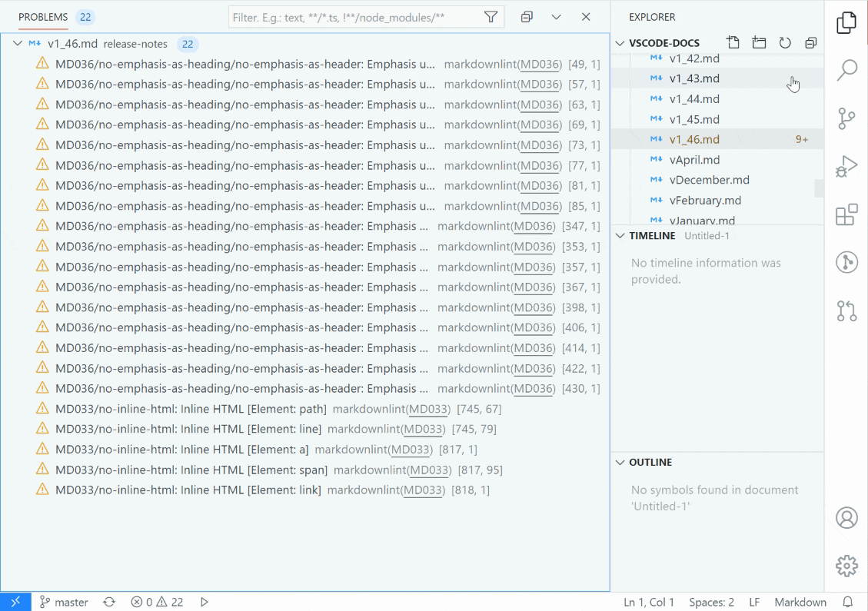The height and width of the screenshot is (611, 868).
Task: Click the New File icon in Explorer
Action: (733, 42)
